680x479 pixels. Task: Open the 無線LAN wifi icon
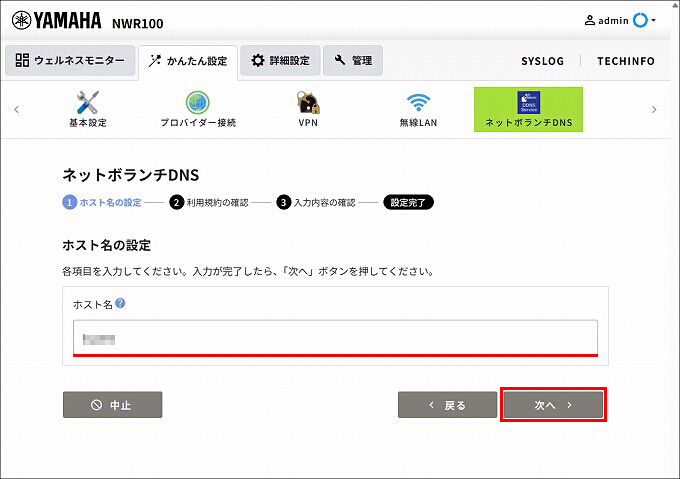(418, 102)
